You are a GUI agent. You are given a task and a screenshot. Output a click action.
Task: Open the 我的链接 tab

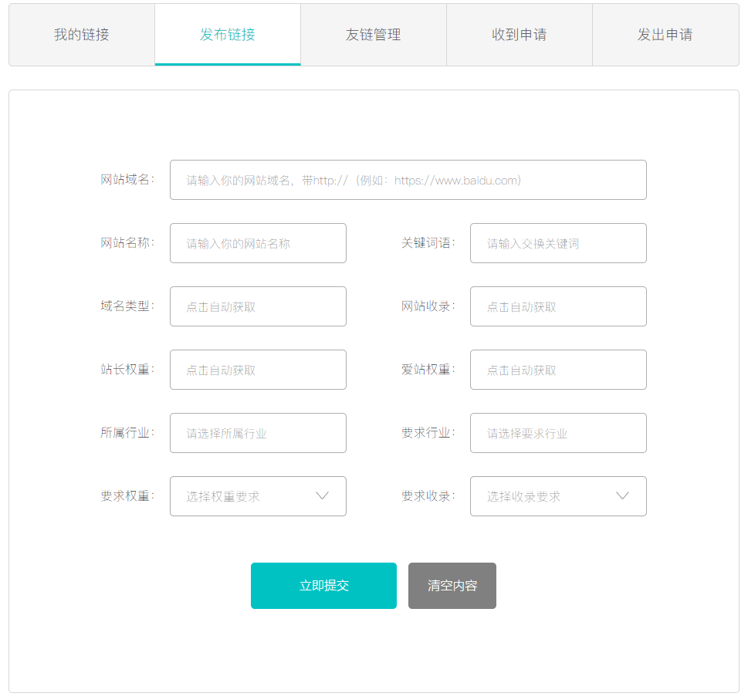(x=81, y=35)
